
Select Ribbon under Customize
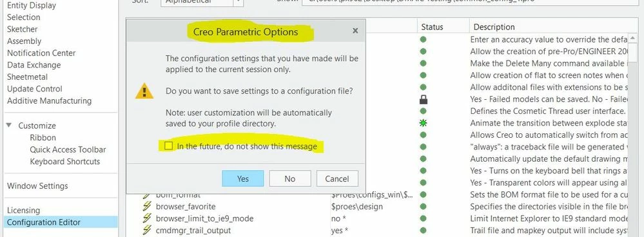(43, 138)
